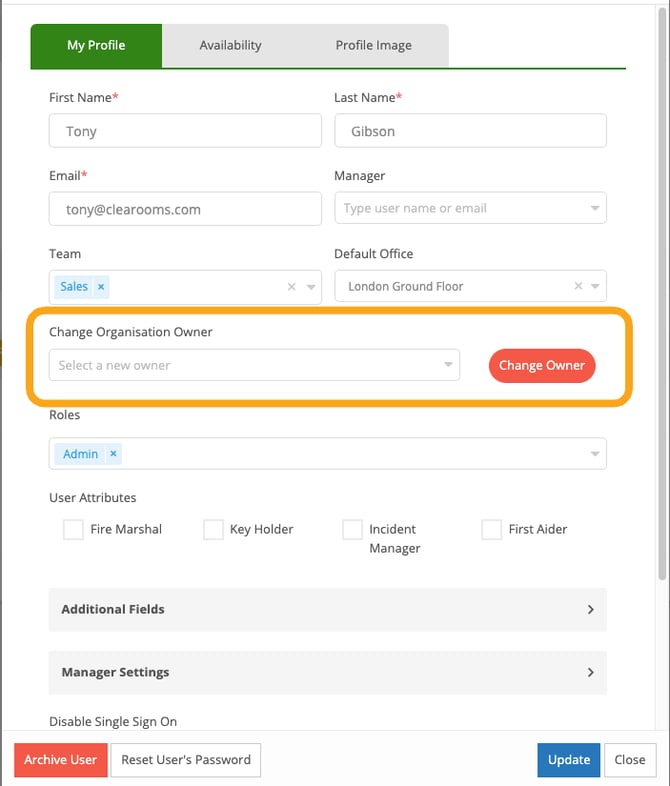Remove the Sales team tag
The width and height of the screenshot is (670, 786).
pos(101,287)
